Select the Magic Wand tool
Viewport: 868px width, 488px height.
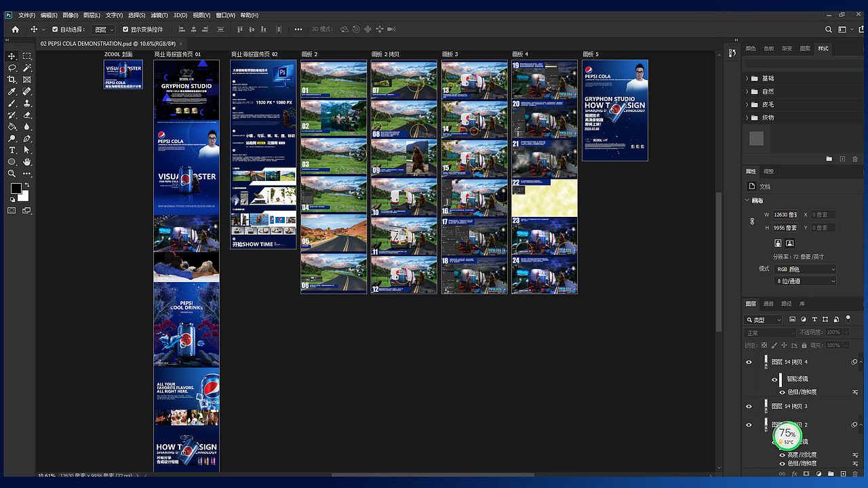27,68
